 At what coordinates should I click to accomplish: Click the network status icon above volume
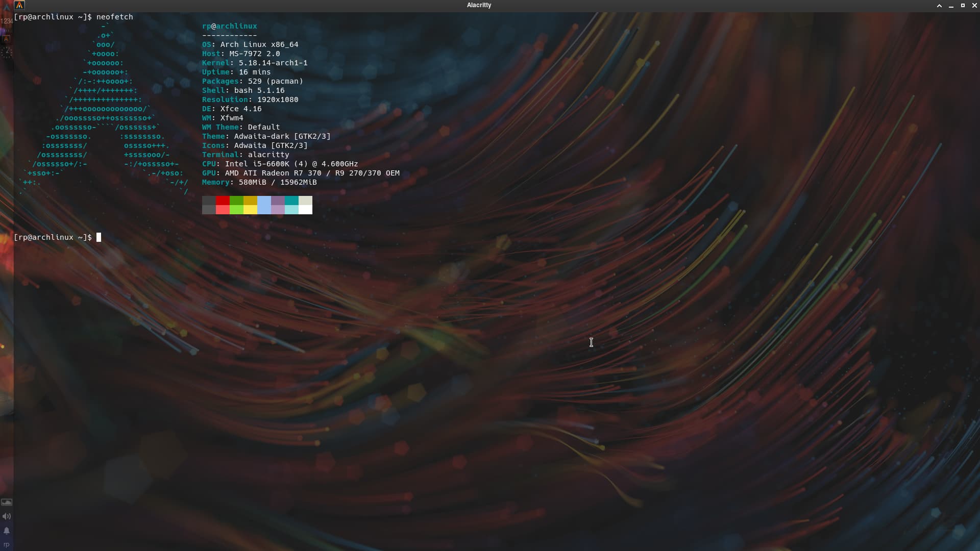coord(7,502)
